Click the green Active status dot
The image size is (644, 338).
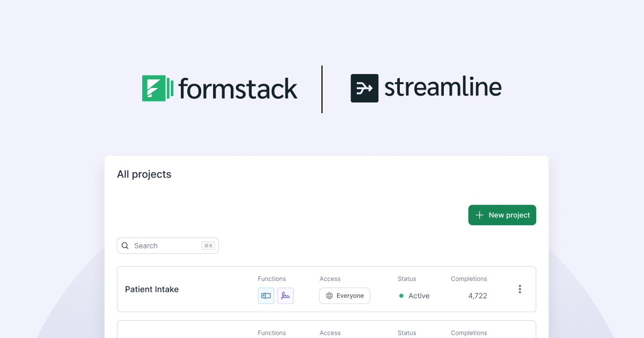coord(401,296)
